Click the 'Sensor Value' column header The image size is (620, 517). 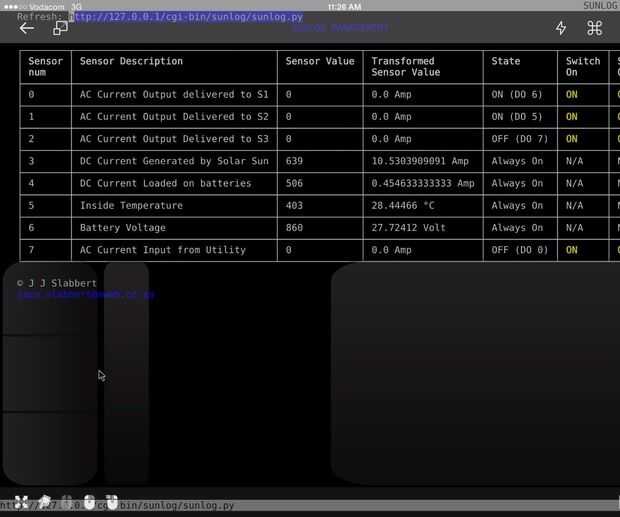pyautogui.click(x=320, y=61)
